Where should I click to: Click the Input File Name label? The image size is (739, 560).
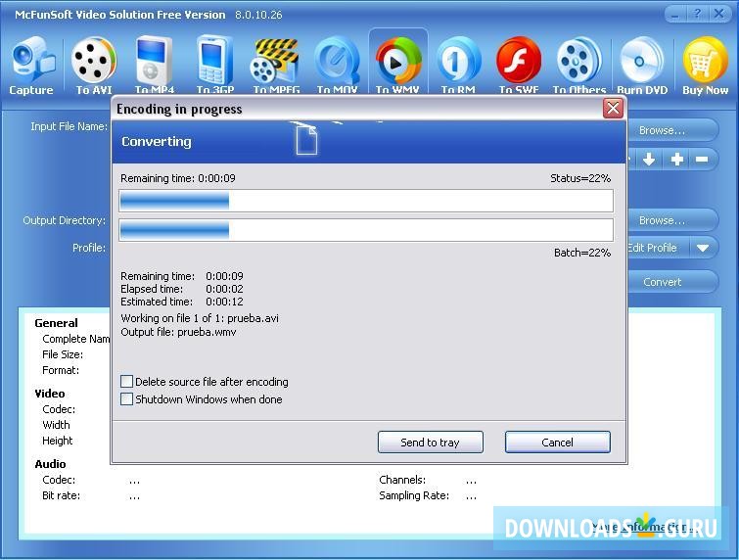click(x=69, y=126)
